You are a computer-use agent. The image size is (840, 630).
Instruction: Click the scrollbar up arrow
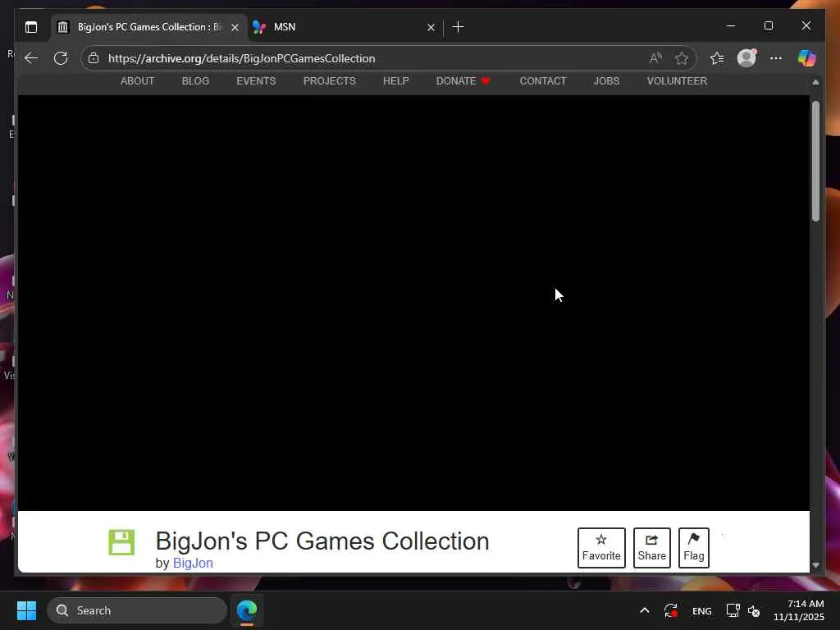815,82
